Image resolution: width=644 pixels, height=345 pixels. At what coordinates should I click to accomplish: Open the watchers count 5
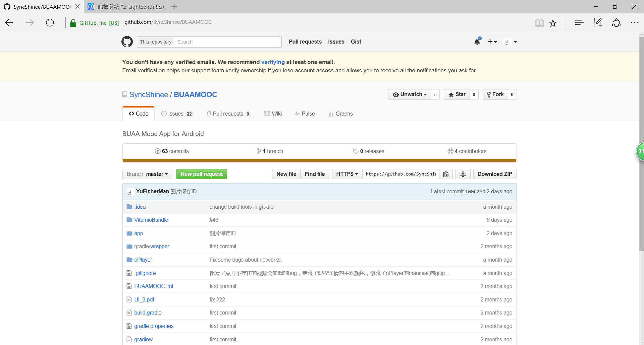[x=435, y=94]
